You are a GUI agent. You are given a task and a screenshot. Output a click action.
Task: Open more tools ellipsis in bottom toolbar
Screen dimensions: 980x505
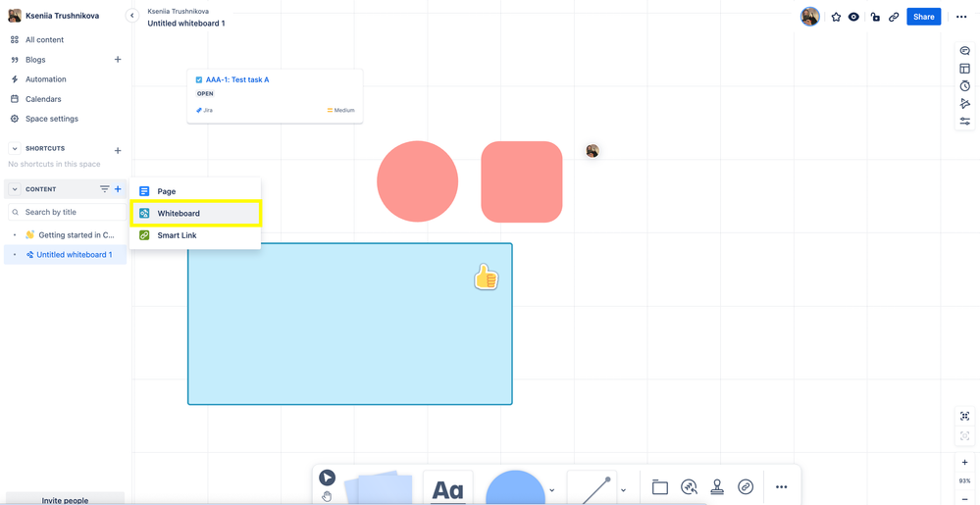click(781, 487)
